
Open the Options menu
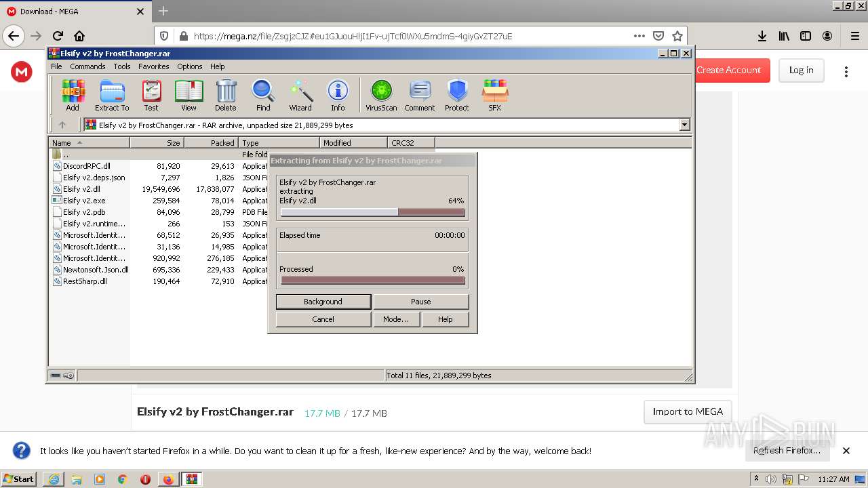[190, 66]
